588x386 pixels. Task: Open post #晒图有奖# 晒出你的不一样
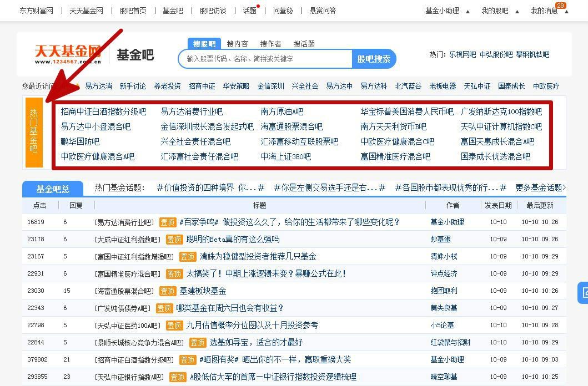[275, 360]
